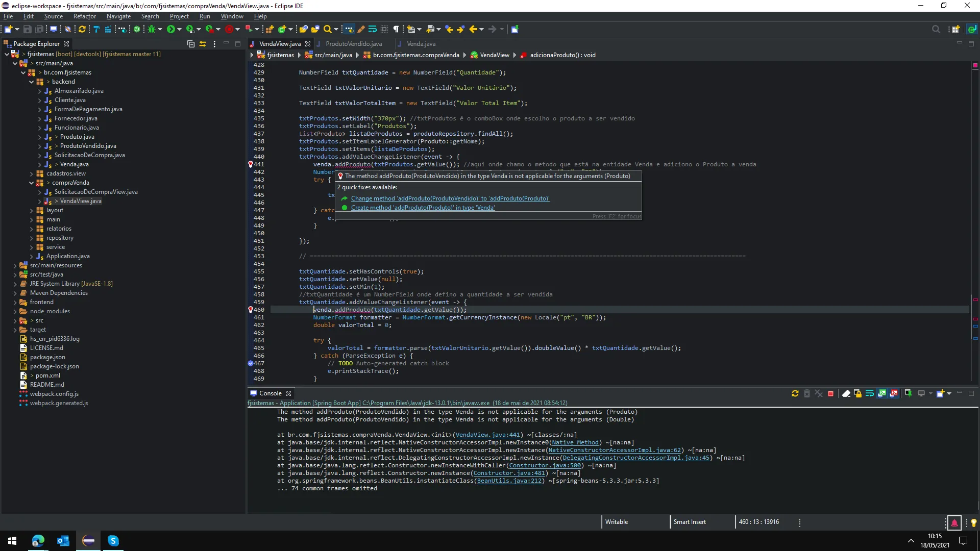Clear the Console with eraser icon
The width and height of the screenshot is (980, 551).
(x=846, y=393)
